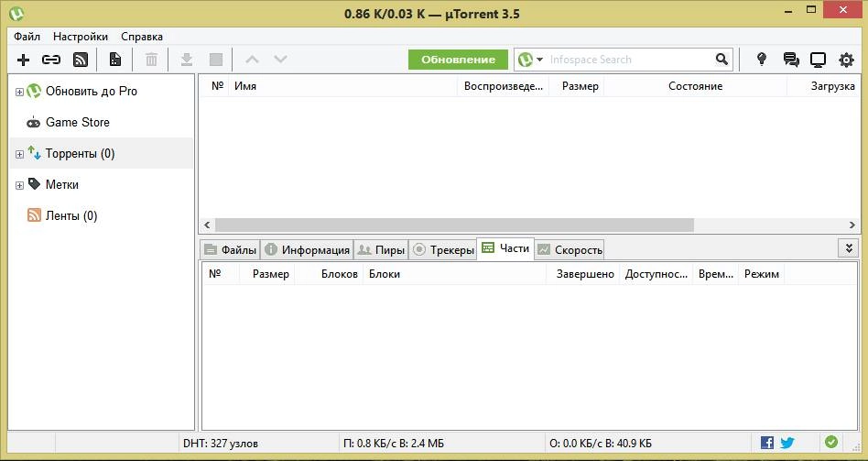The height and width of the screenshot is (461, 868).
Task: Select Ленты (0) in sidebar
Action: (71, 215)
